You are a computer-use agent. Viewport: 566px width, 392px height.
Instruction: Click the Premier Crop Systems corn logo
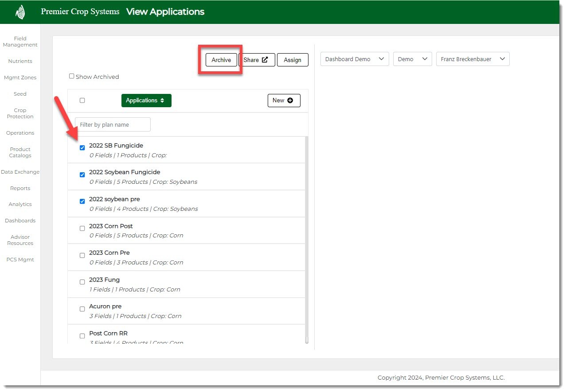pos(20,12)
